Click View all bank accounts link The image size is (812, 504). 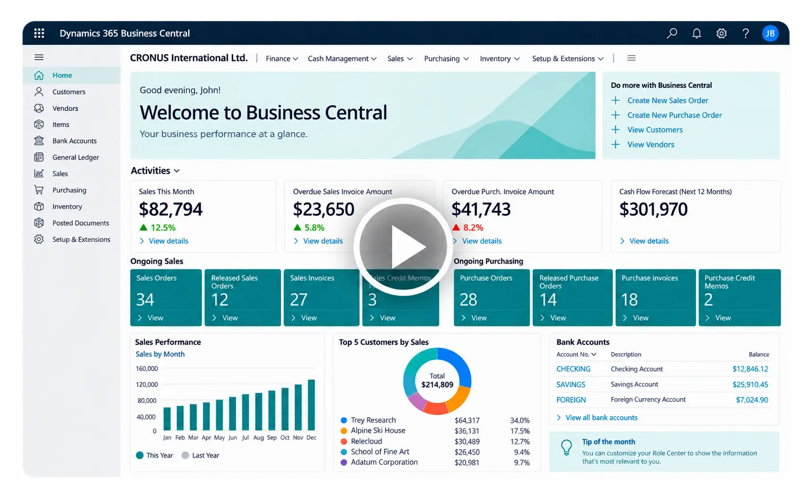(601, 418)
